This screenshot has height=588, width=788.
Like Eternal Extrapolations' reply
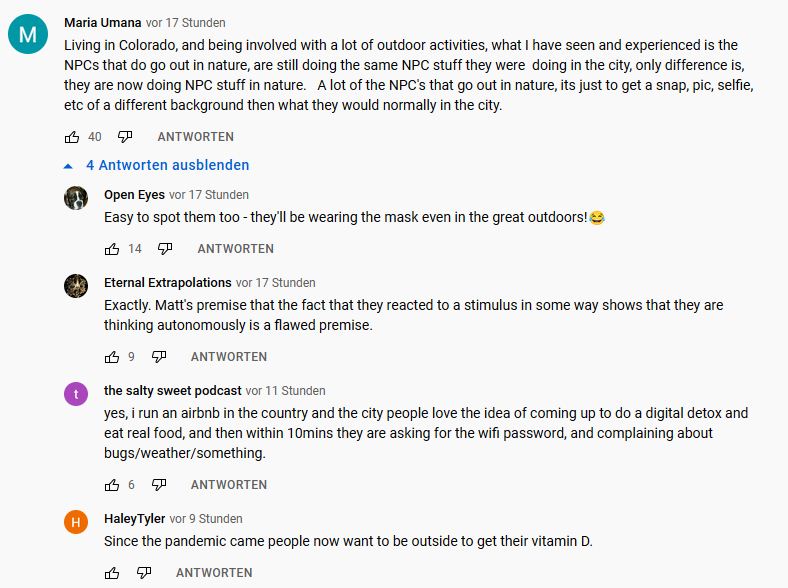click(112, 357)
